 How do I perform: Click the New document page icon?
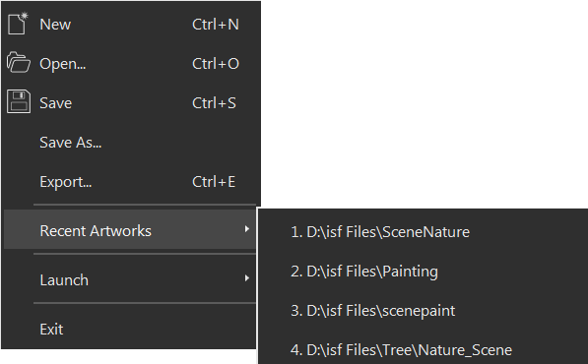pyautogui.click(x=18, y=24)
